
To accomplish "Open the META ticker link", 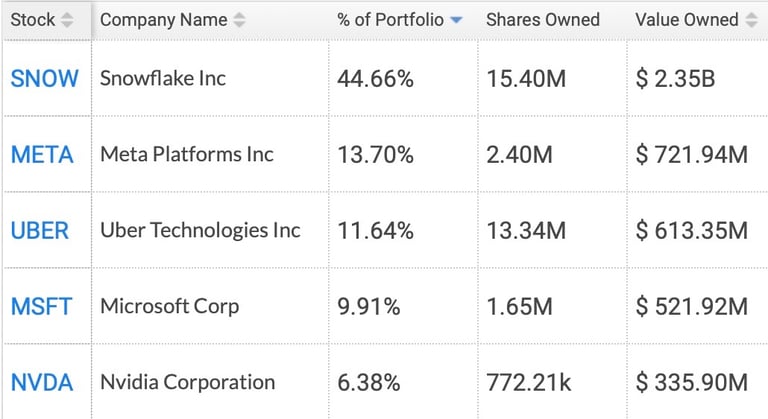I will tap(42, 155).
